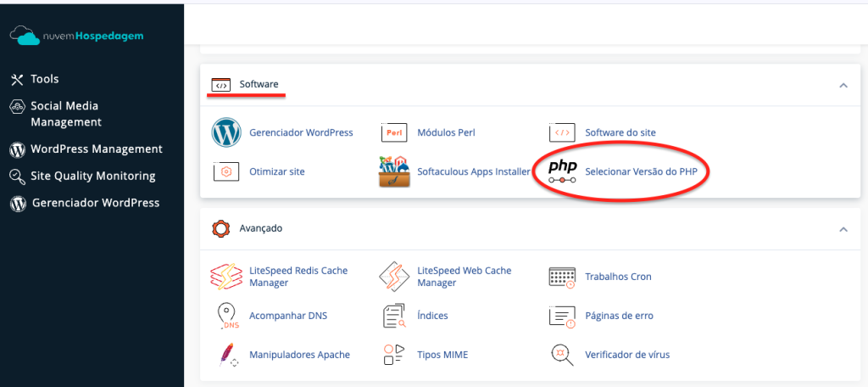Click the Módulos Perl icon
Screen dimensions: 868x387
point(394,132)
